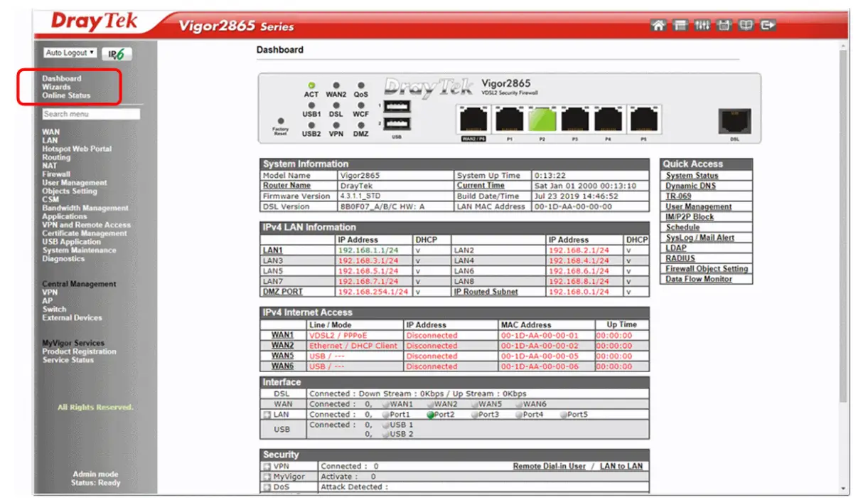Click the QoS LED indicator
Image resolution: width=868 pixels, height=498 pixels.
point(361,85)
